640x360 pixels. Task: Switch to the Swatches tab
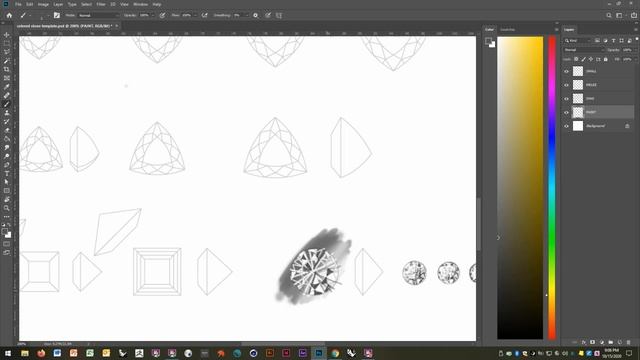(x=507, y=29)
